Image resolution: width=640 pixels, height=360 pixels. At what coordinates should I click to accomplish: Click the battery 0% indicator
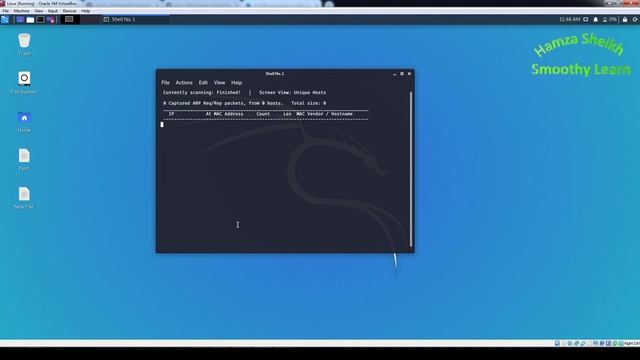click(610, 19)
